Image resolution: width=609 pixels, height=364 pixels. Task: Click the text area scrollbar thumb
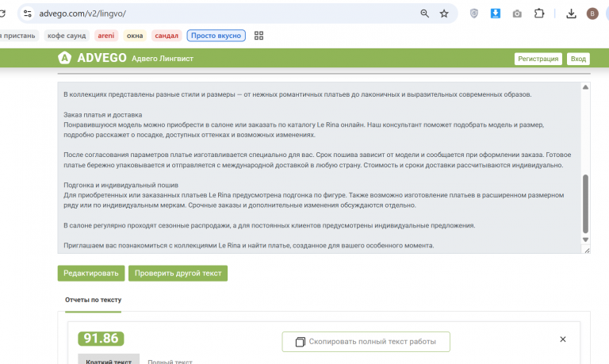[585, 204]
